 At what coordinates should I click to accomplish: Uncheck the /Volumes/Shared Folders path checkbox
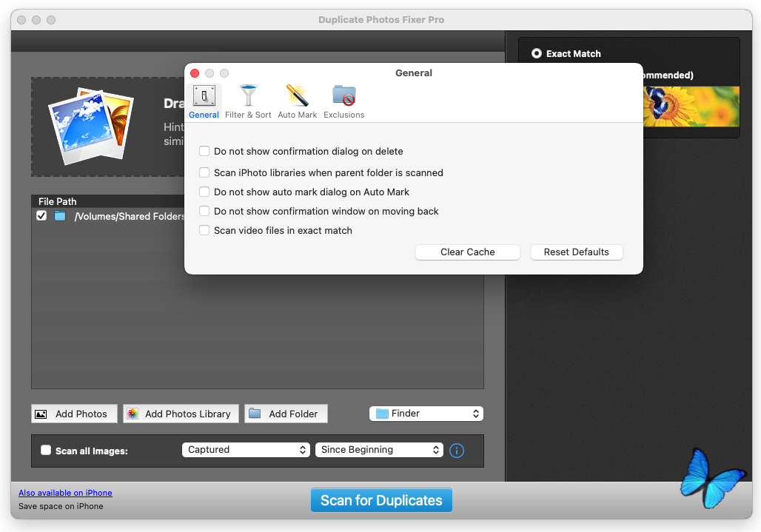pyautogui.click(x=41, y=216)
